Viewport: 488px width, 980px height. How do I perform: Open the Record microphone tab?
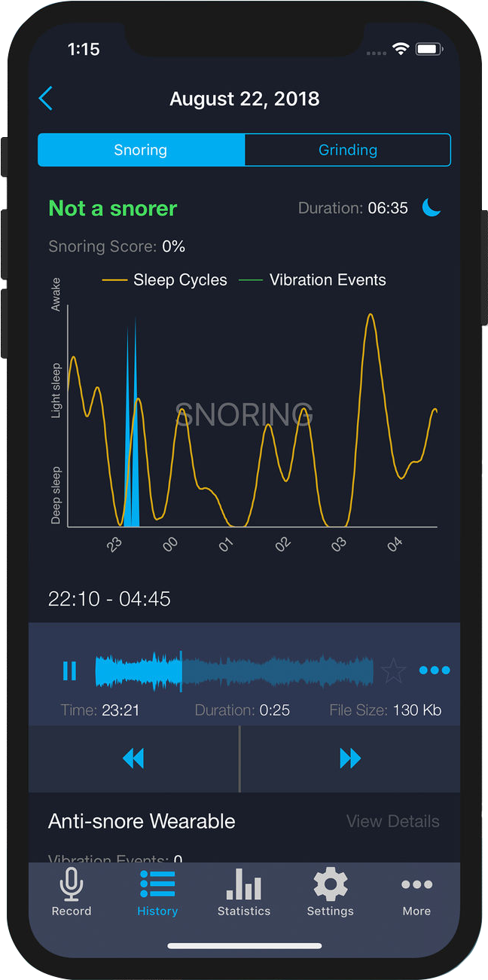[72, 893]
